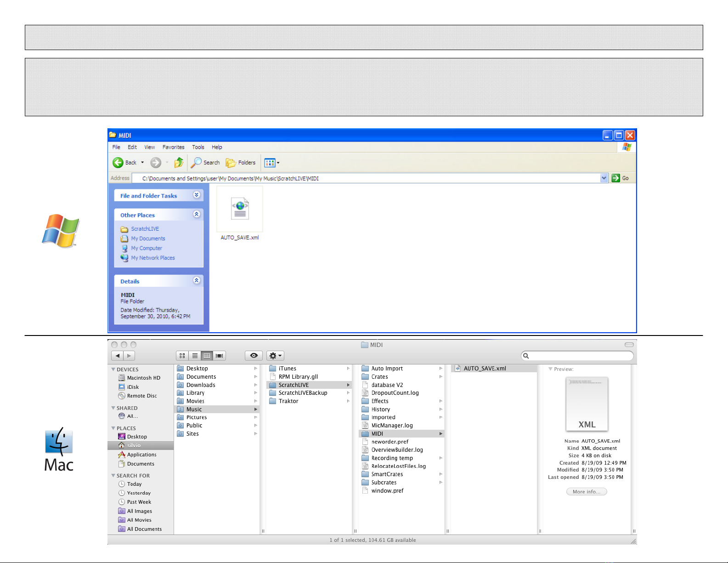The width and height of the screenshot is (728, 563).
Task: Go back in the Windows Explorer MIDI window
Action: tap(124, 163)
